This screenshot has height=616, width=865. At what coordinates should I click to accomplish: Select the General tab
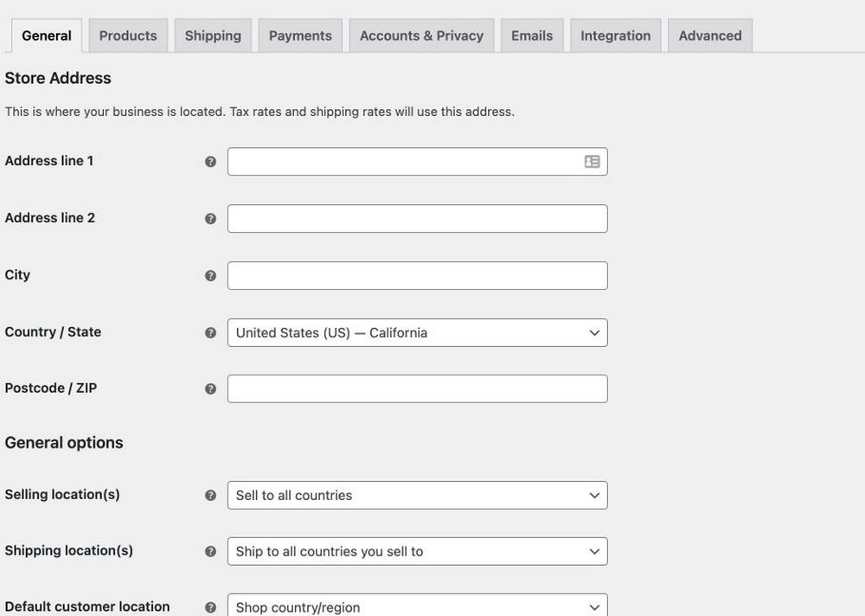[47, 35]
